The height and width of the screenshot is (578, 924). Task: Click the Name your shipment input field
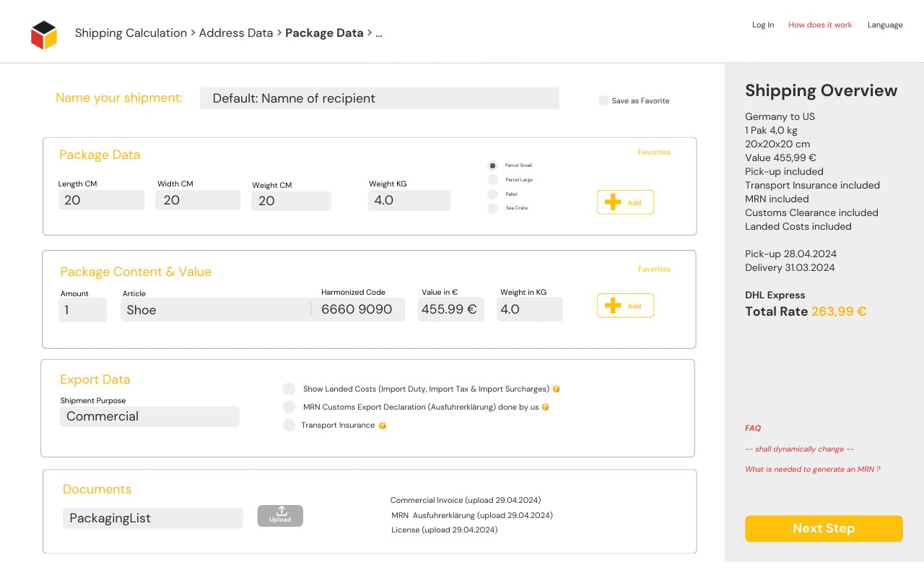coord(379,98)
